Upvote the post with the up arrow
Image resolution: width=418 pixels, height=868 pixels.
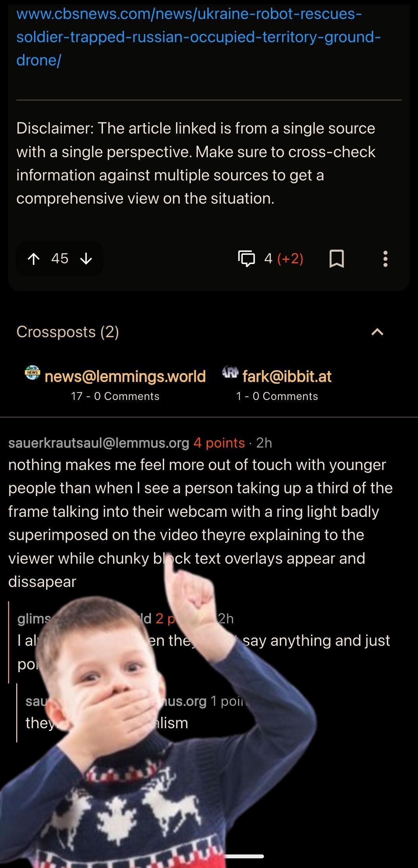[34, 259]
